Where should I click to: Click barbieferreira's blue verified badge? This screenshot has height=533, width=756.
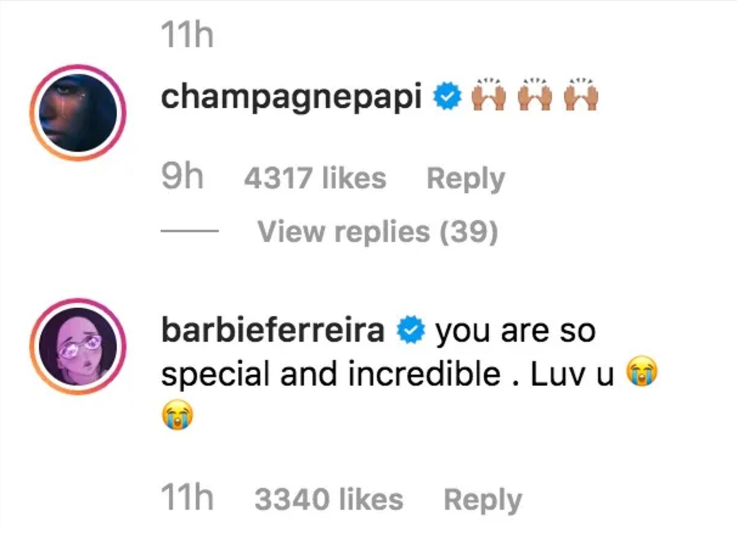411,330
